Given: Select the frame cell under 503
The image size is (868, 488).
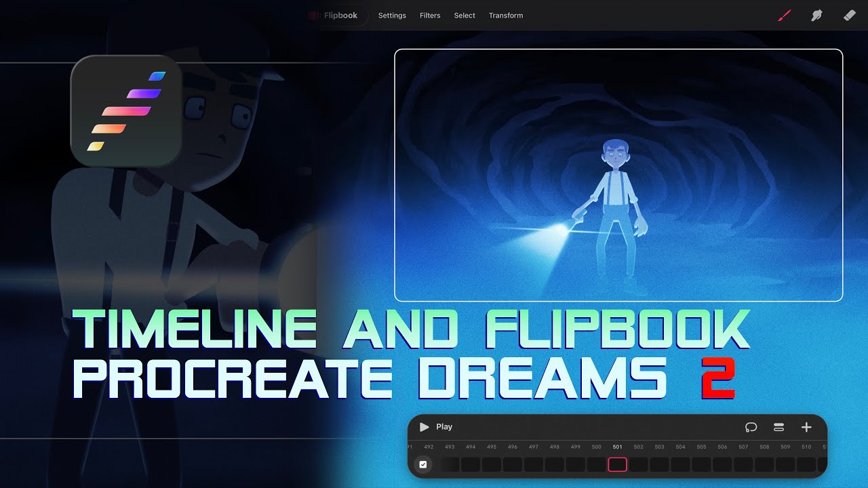Looking at the screenshot, I should coord(660,464).
